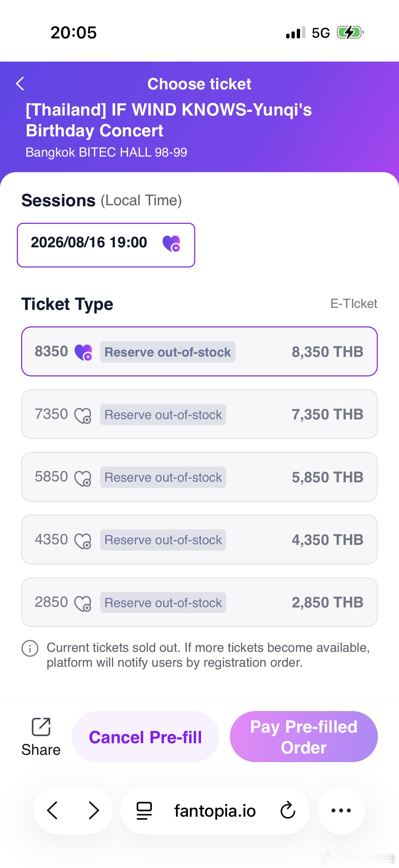The image size is (399, 868).
Task: Open the browser three-dots more menu
Action: pos(341,810)
